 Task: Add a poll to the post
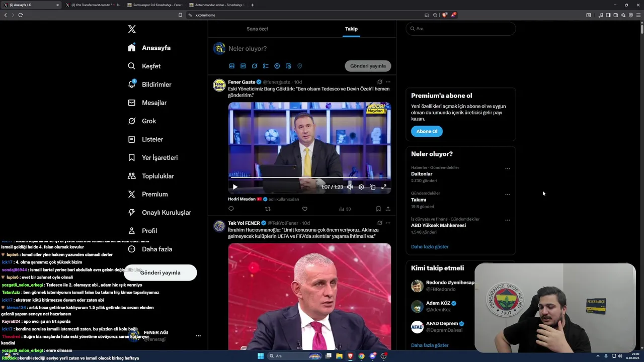point(266,66)
